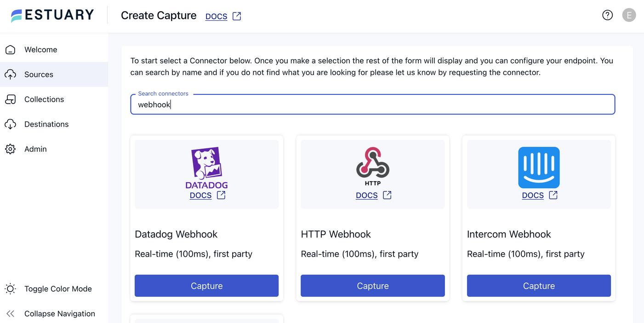Go to Welcome page
This screenshot has width=644, height=323.
(54, 50)
